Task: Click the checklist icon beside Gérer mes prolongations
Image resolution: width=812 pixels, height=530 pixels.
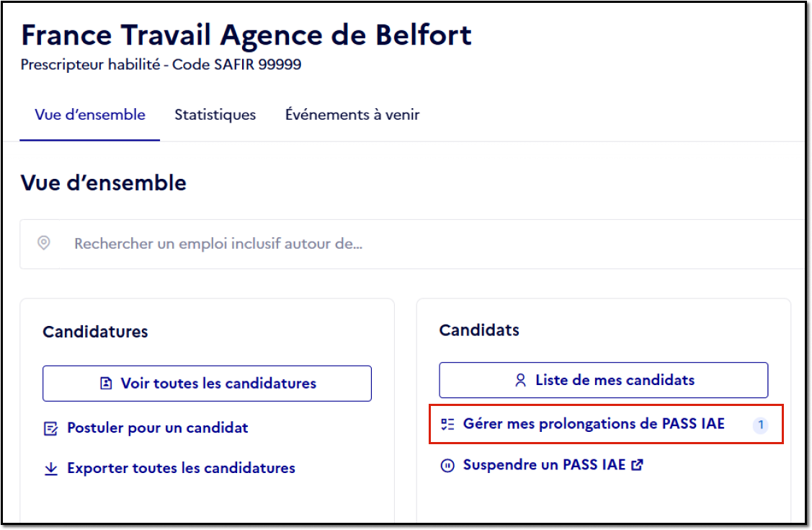Action: pos(447,424)
